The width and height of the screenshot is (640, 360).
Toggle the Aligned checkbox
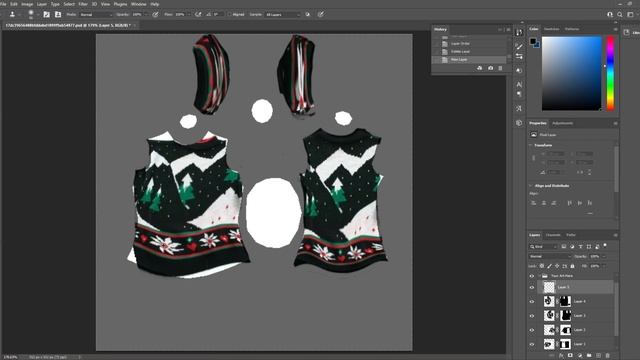230,15
